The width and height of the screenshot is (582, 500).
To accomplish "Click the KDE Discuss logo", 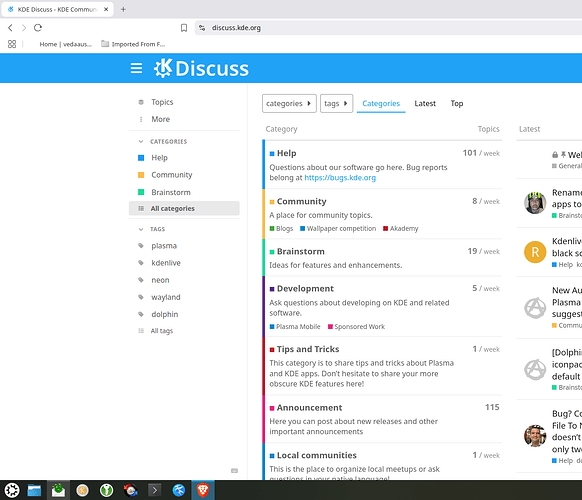I will (x=201, y=68).
